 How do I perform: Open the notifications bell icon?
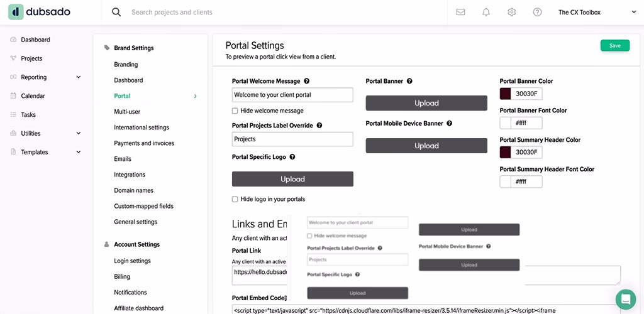point(486,12)
